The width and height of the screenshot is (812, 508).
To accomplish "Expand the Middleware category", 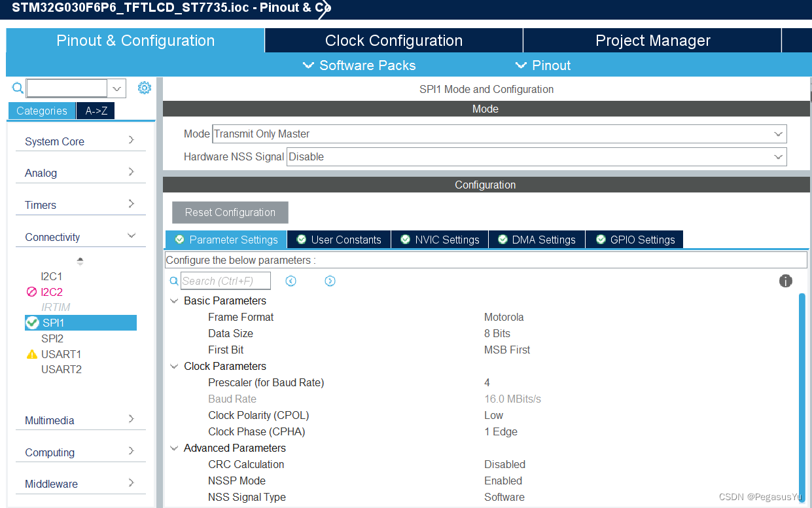I will (x=80, y=484).
